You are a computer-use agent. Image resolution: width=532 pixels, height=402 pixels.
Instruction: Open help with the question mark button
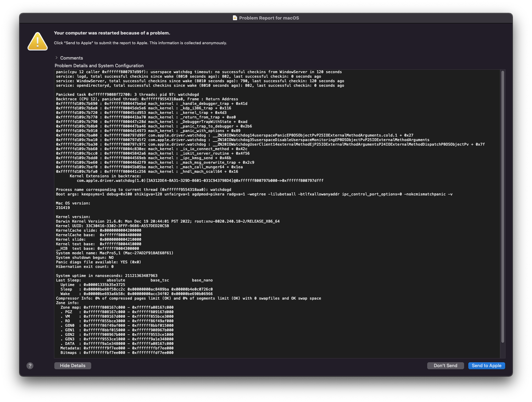click(30, 366)
